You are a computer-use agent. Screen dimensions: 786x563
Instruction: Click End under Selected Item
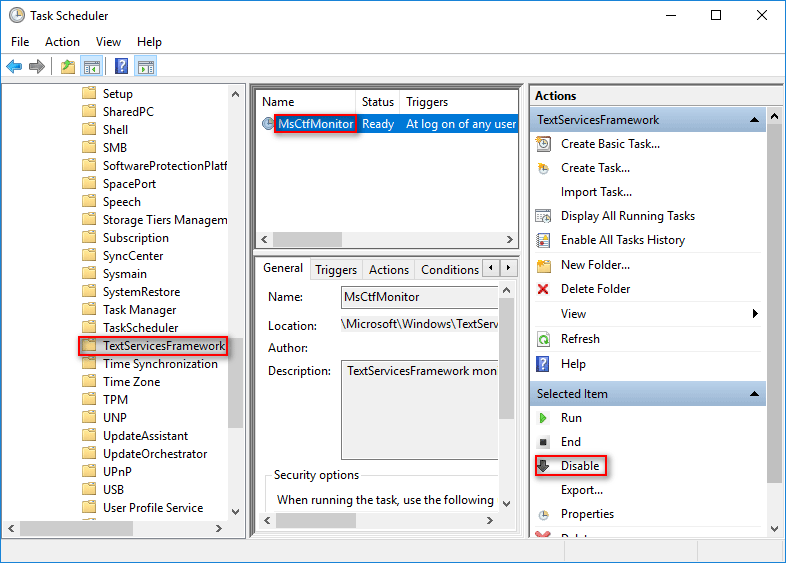(x=570, y=442)
